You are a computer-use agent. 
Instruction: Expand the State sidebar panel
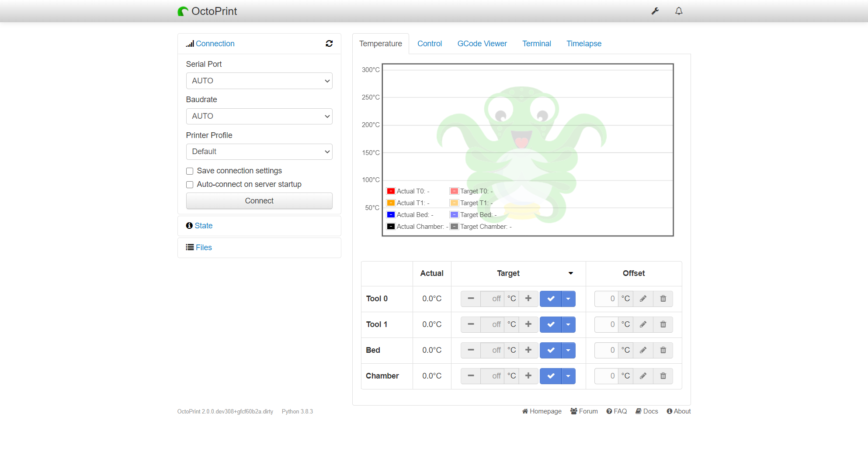click(x=204, y=226)
